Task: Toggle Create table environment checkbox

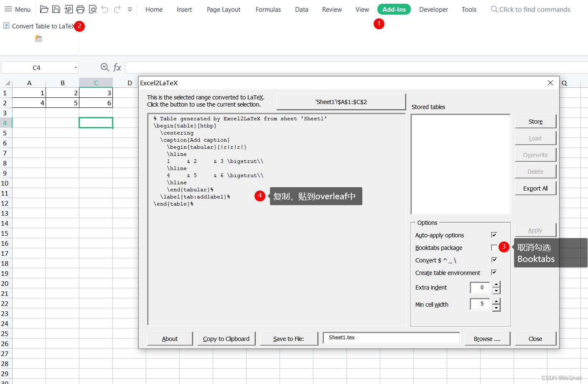Action: [x=494, y=272]
